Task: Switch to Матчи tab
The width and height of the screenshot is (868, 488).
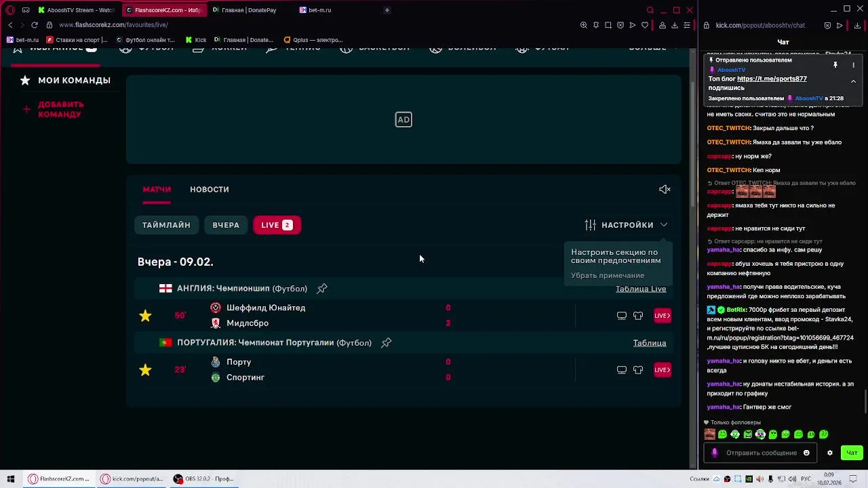Action: click(x=157, y=189)
